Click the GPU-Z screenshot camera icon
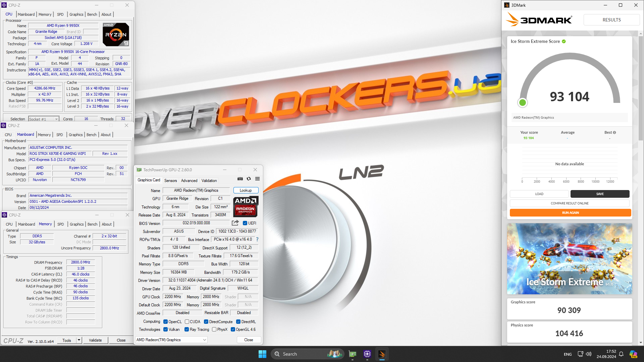 pos(240,179)
